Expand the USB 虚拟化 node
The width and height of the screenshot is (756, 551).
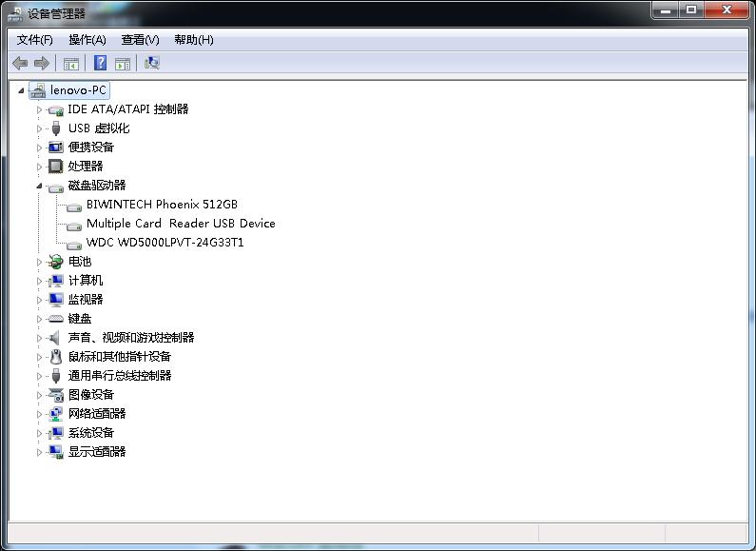tap(40, 128)
